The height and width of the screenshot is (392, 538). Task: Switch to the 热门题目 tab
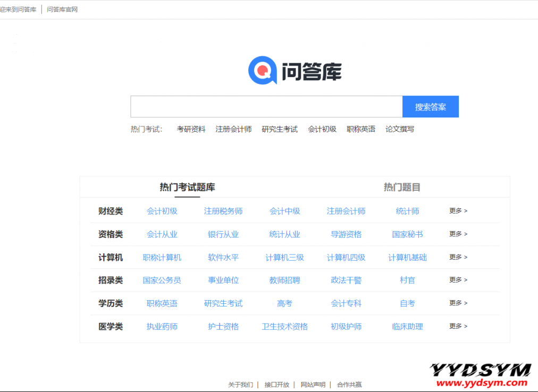(x=402, y=187)
